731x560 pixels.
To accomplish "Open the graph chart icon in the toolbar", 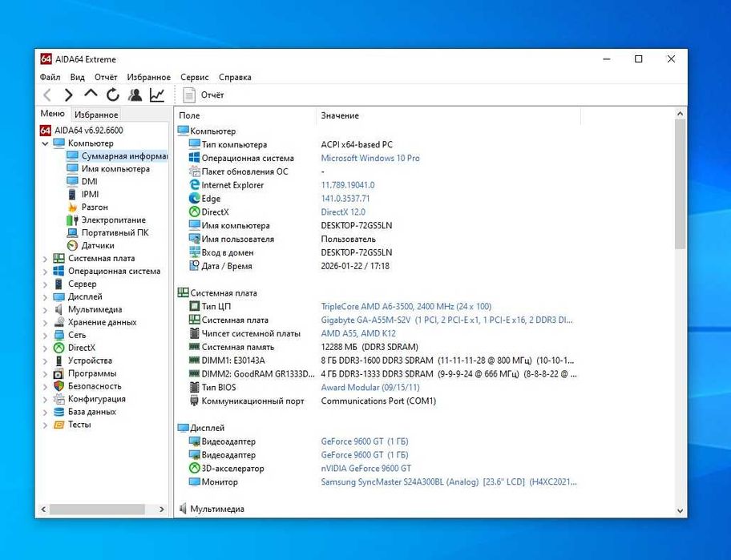I will 157,95.
